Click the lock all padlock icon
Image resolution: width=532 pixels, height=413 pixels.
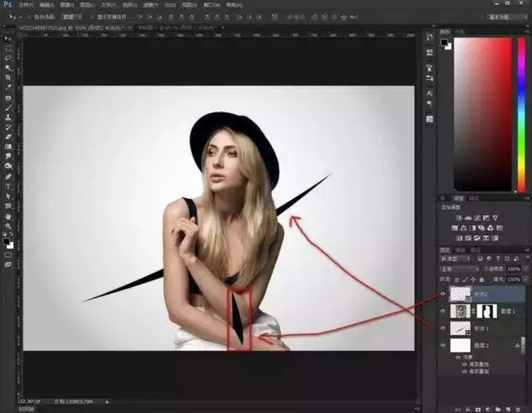[x=482, y=279]
